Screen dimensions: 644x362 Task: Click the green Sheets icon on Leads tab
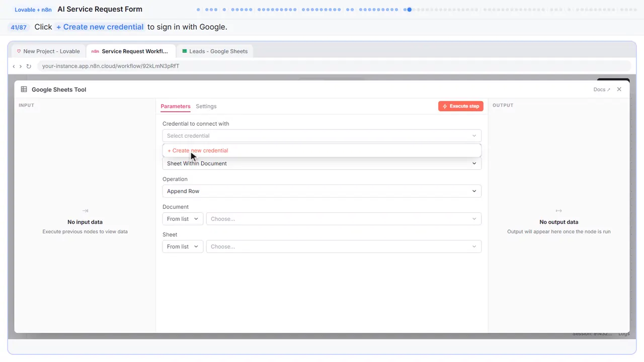tap(185, 51)
